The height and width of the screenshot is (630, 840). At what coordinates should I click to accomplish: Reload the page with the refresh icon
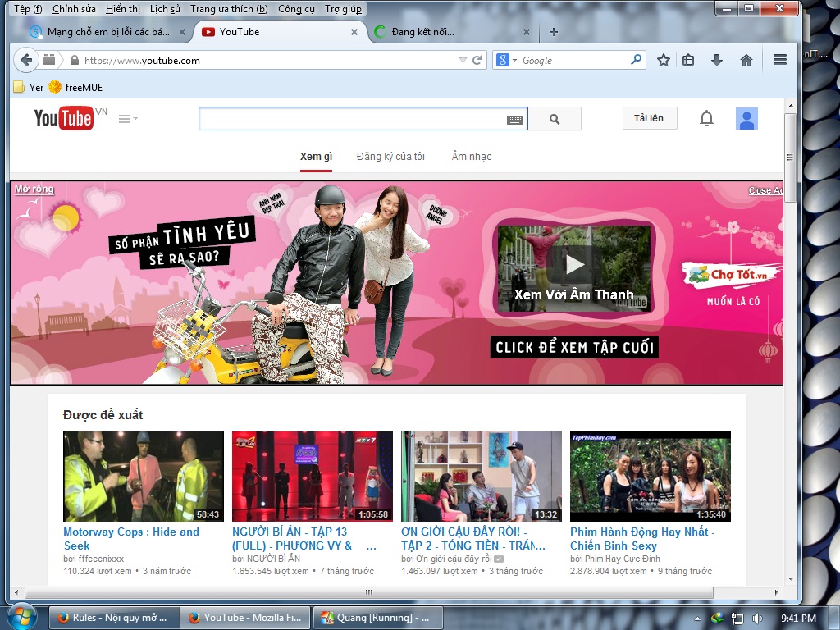click(x=477, y=60)
